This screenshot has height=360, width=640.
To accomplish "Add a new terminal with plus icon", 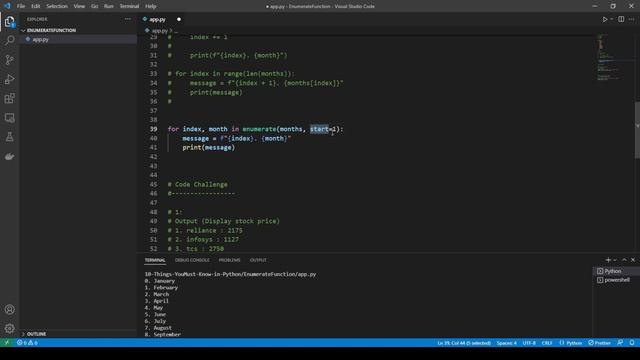I will [x=608, y=260].
